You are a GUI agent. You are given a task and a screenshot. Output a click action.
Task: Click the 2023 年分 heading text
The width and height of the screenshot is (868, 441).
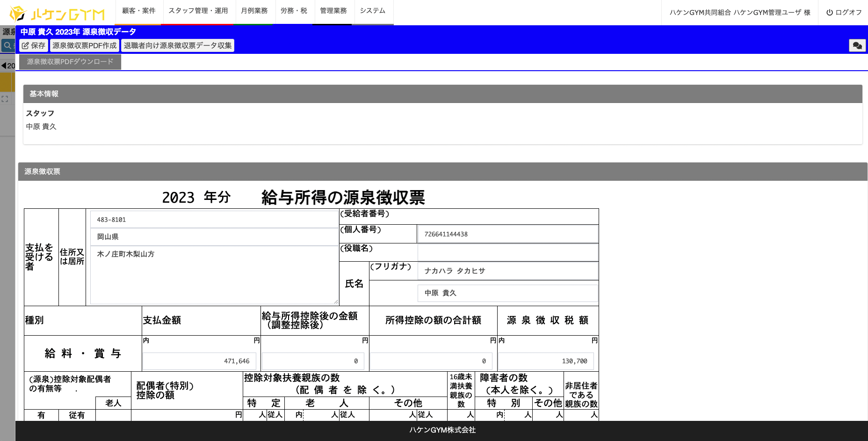(x=196, y=198)
